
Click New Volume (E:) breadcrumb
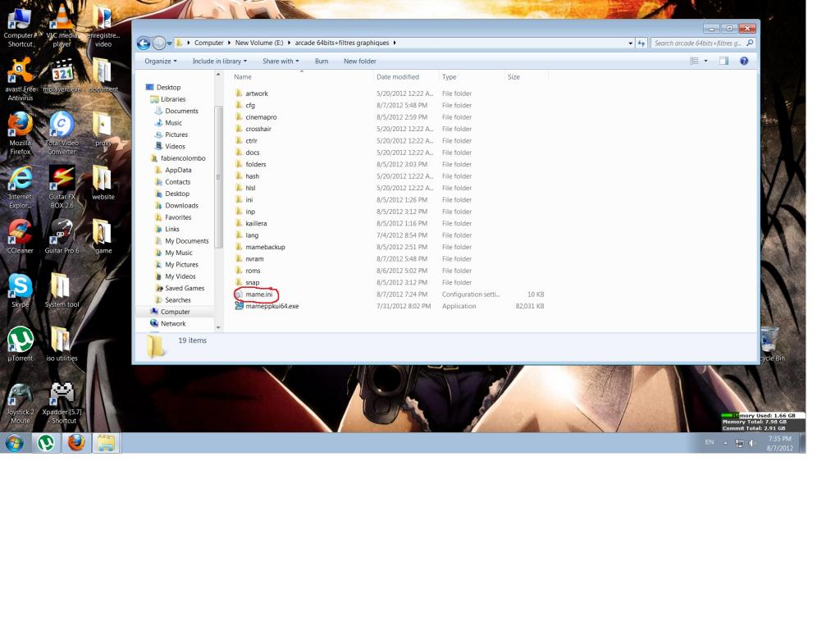tap(259, 43)
